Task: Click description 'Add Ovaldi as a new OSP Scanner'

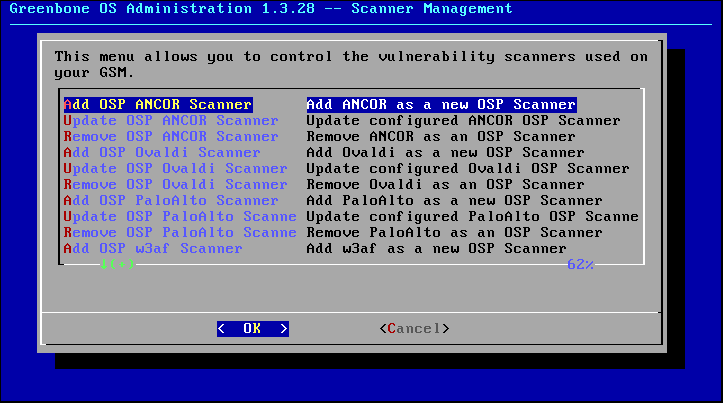Action: 445,153
